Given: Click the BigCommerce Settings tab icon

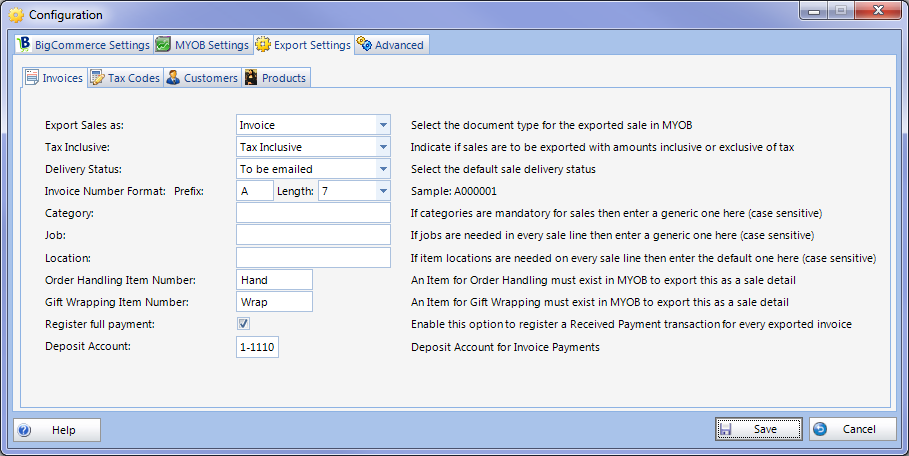Looking at the screenshot, I should click(x=24, y=44).
